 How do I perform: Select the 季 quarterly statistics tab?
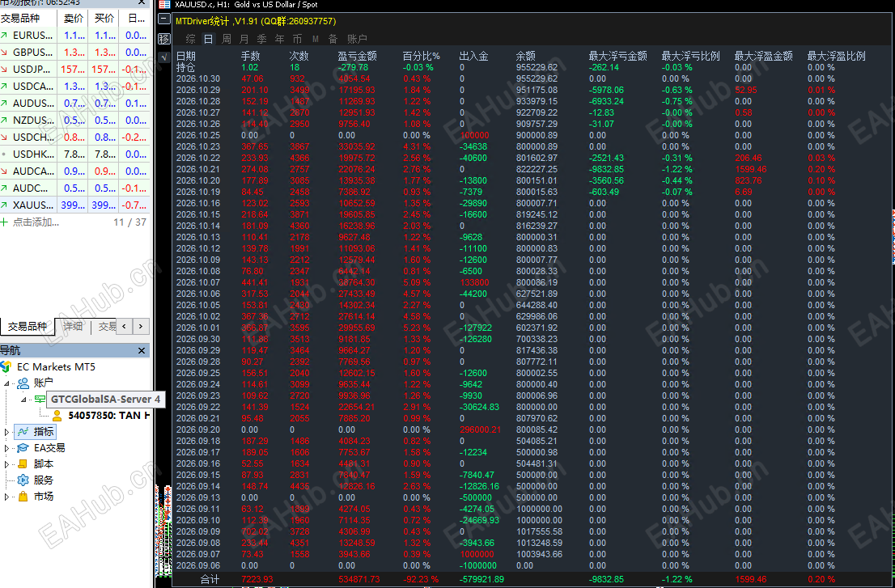[x=262, y=39]
